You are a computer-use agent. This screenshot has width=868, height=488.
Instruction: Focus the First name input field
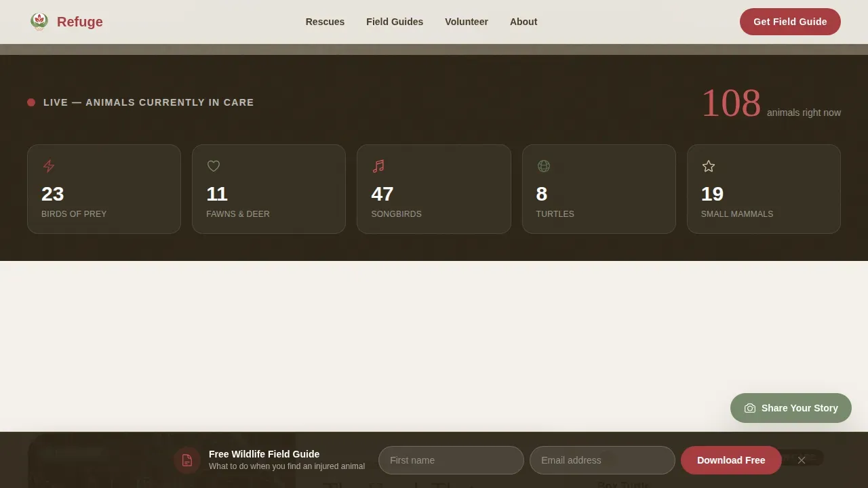[x=451, y=460]
